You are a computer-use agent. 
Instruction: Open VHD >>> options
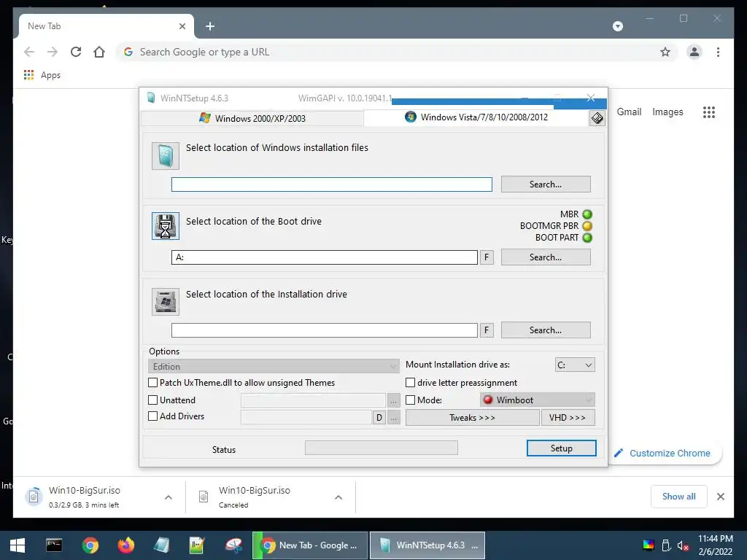(568, 418)
